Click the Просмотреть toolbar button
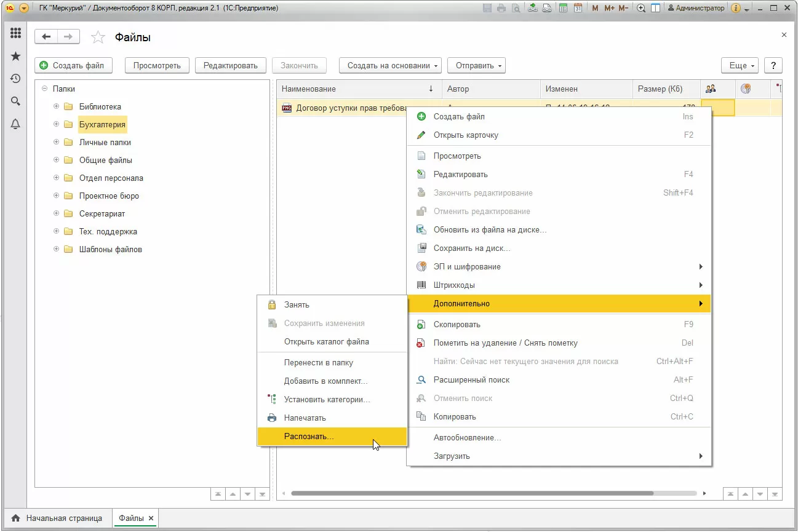The width and height of the screenshot is (798, 532). point(157,65)
